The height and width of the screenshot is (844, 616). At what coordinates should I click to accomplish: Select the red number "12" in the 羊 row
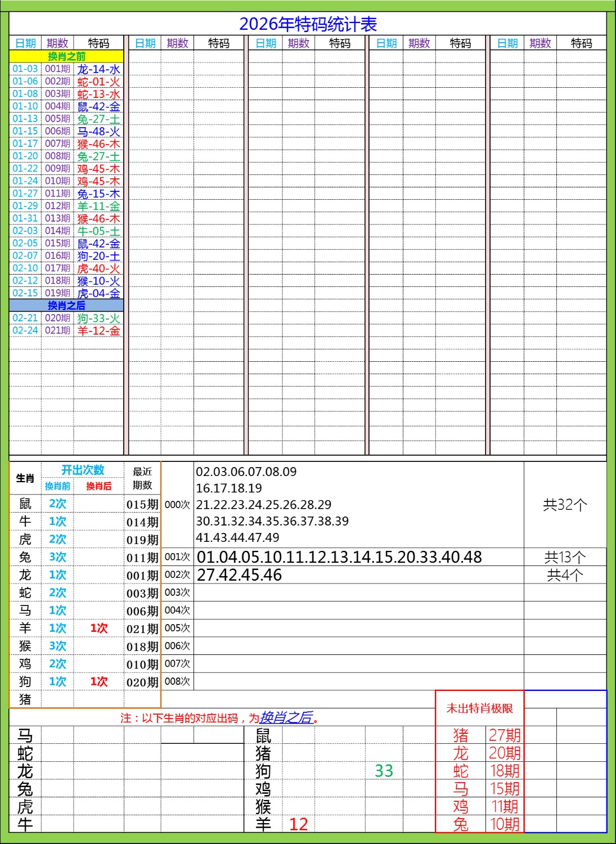coord(298,824)
